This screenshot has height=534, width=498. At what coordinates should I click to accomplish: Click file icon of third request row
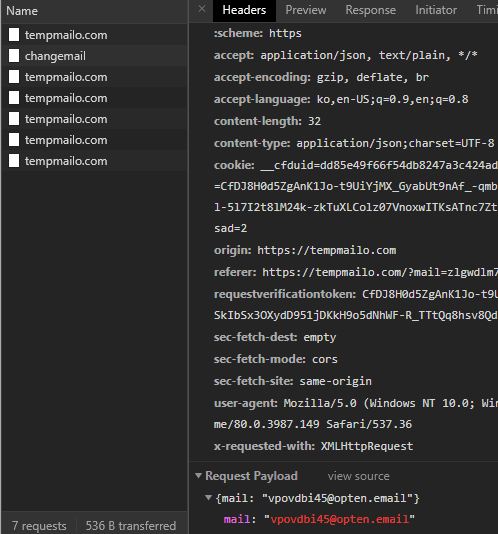[14, 77]
